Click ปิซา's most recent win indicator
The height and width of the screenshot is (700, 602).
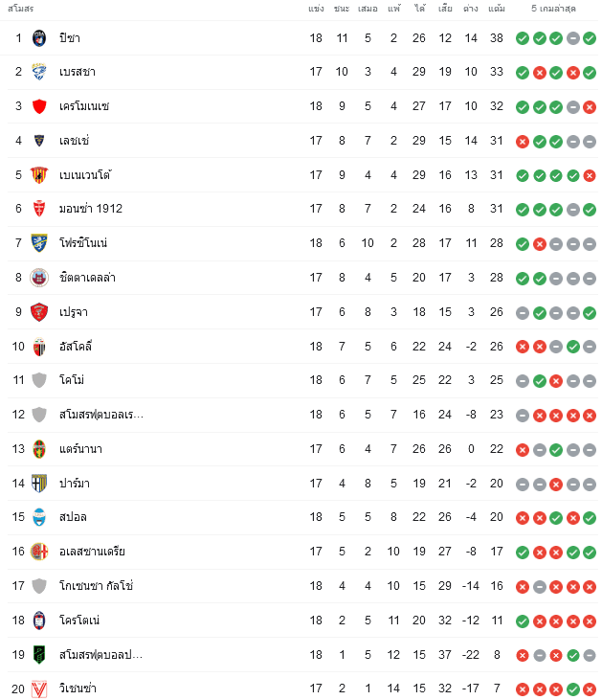tap(590, 38)
